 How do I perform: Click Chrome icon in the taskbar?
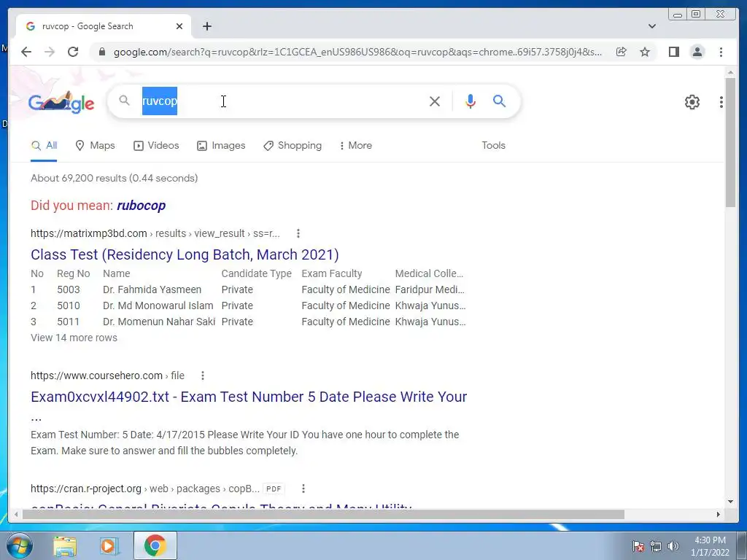(155, 545)
